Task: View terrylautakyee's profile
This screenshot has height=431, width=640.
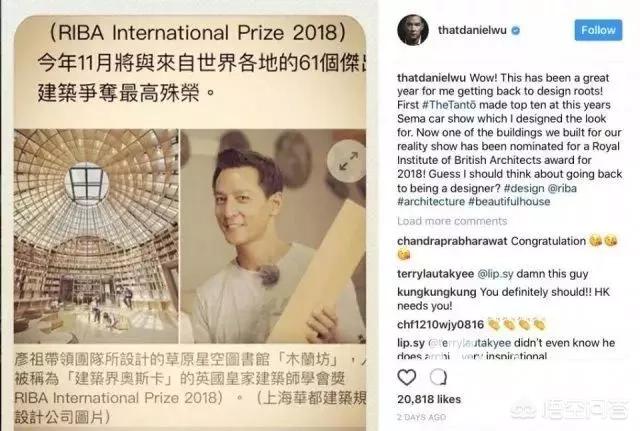Action: (x=436, y=274)
